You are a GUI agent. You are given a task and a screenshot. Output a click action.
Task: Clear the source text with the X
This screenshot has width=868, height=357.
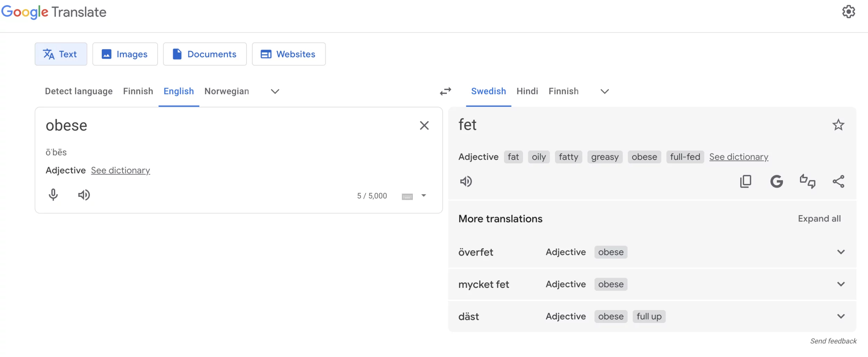tap(424, 125)
